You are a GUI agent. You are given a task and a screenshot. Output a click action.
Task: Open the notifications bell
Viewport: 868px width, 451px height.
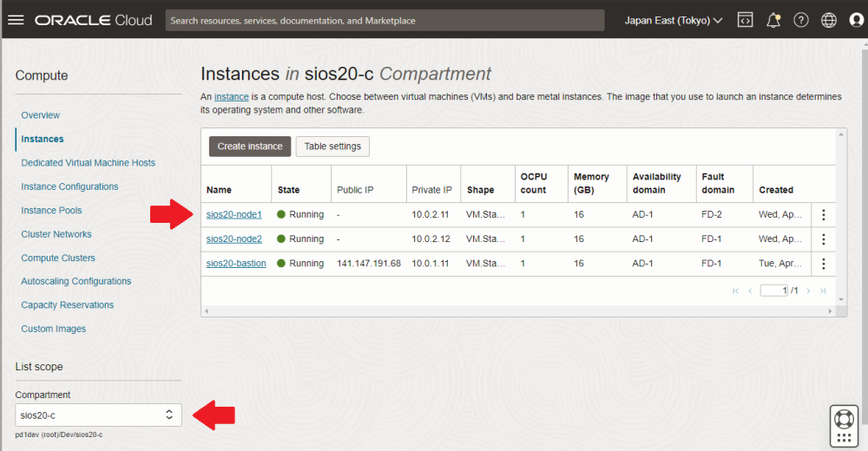(773, 21)
